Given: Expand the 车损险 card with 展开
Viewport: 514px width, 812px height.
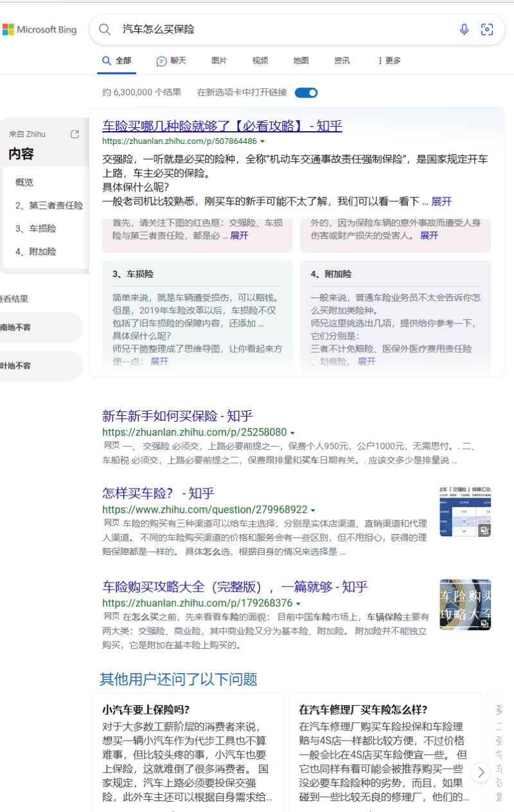Looking at the screenshot, I should 159,361.
